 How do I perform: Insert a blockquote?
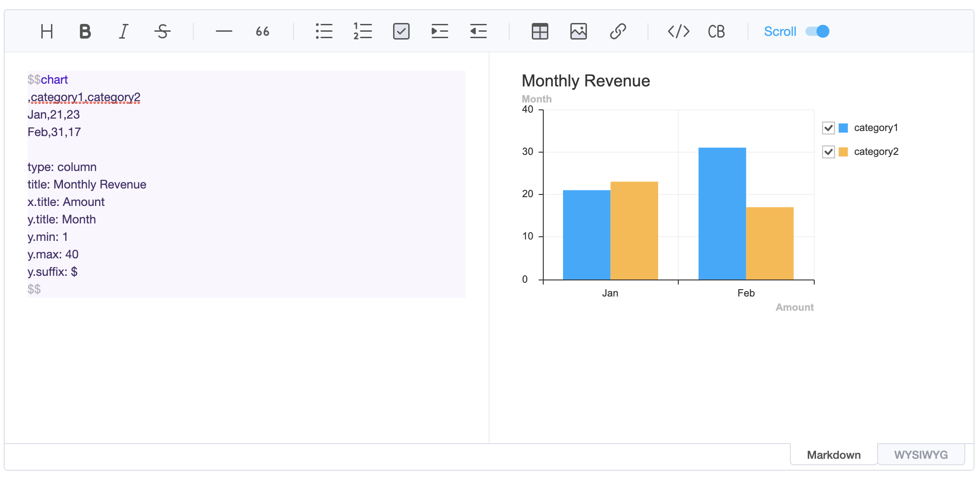pyautogui.click(x=262, y=32)
